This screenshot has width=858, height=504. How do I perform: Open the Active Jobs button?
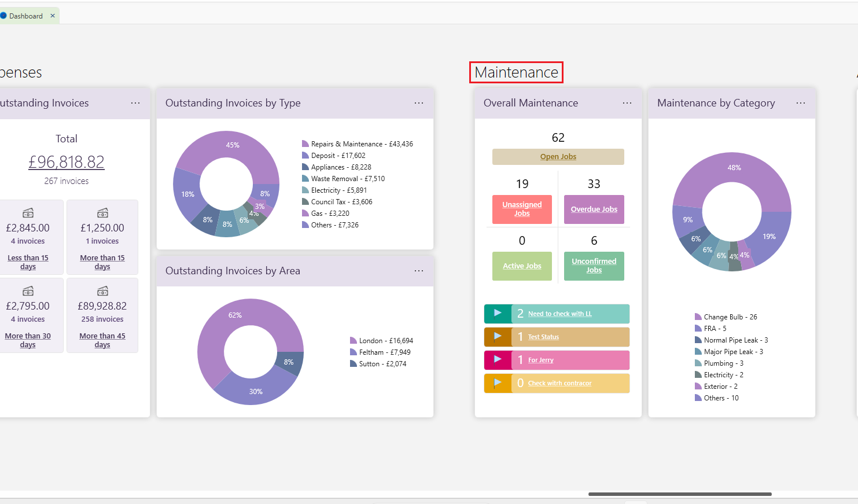point(522,266)
